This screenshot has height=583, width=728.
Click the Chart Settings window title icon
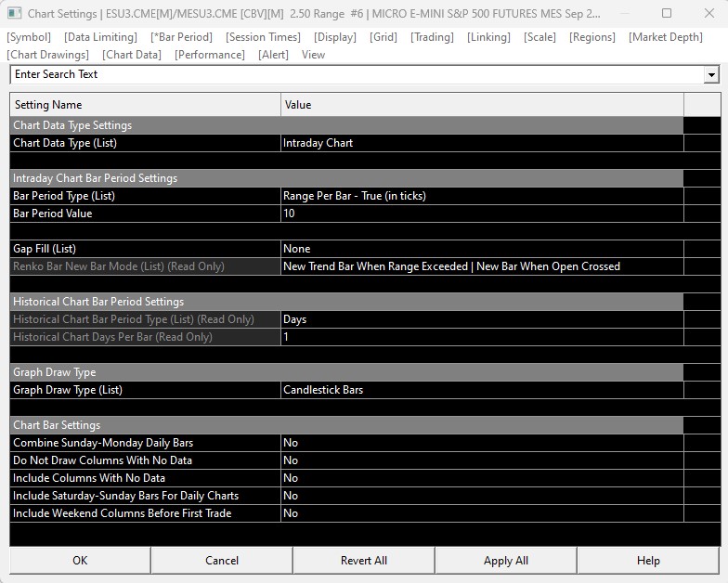point(14,14)
